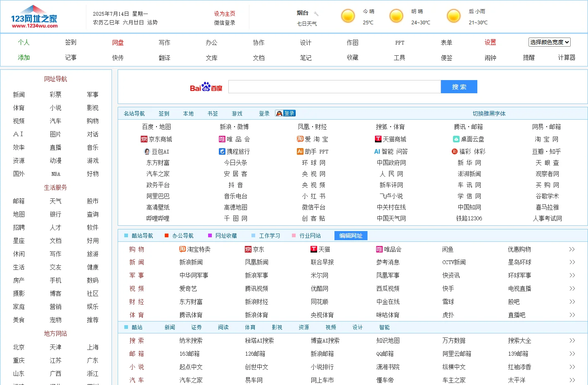
Task: Open 北京 under 地方网站
Action: point(19,347)
